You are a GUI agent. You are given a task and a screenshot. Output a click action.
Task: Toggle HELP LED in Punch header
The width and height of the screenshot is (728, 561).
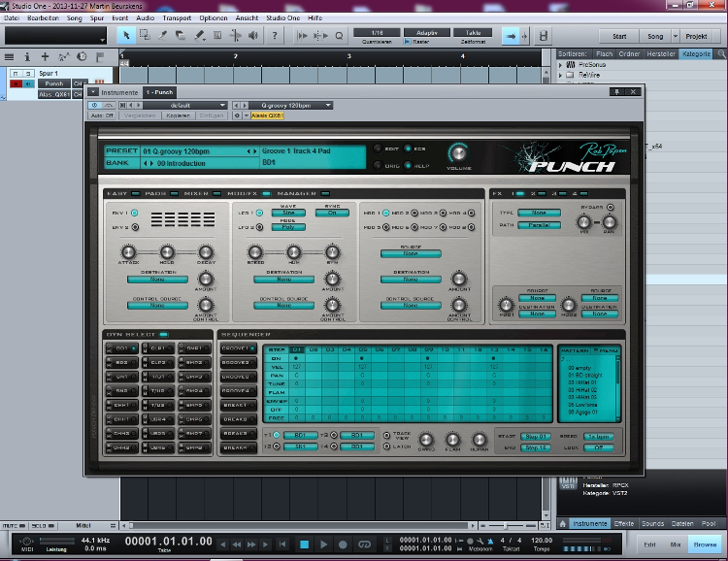(x=408, y=165)
